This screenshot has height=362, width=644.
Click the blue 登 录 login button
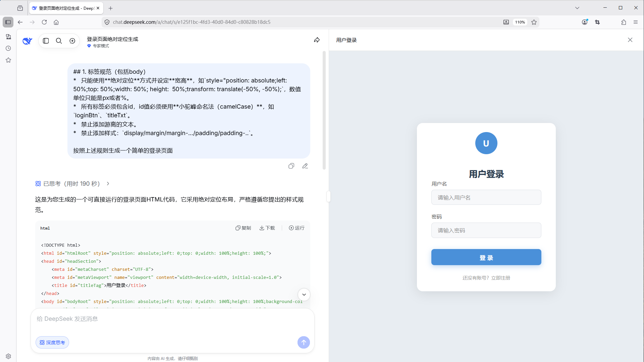[x=486, y=257]
